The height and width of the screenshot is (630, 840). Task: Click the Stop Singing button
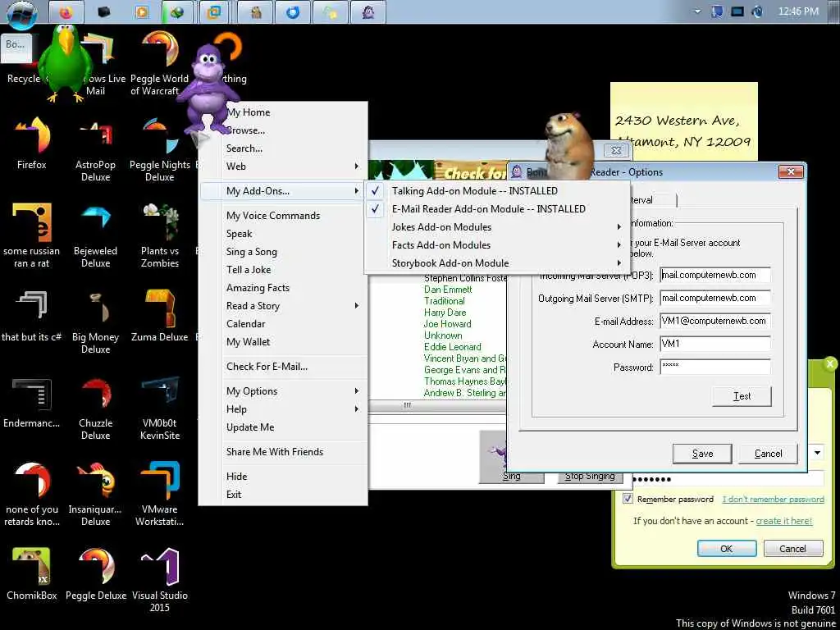point(590,477)
